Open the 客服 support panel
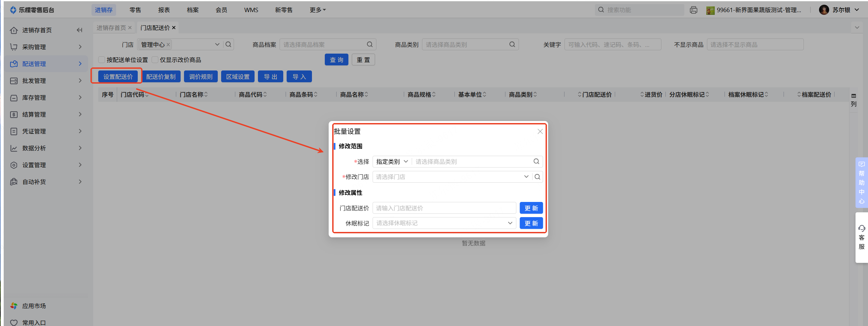 (862, 237)
